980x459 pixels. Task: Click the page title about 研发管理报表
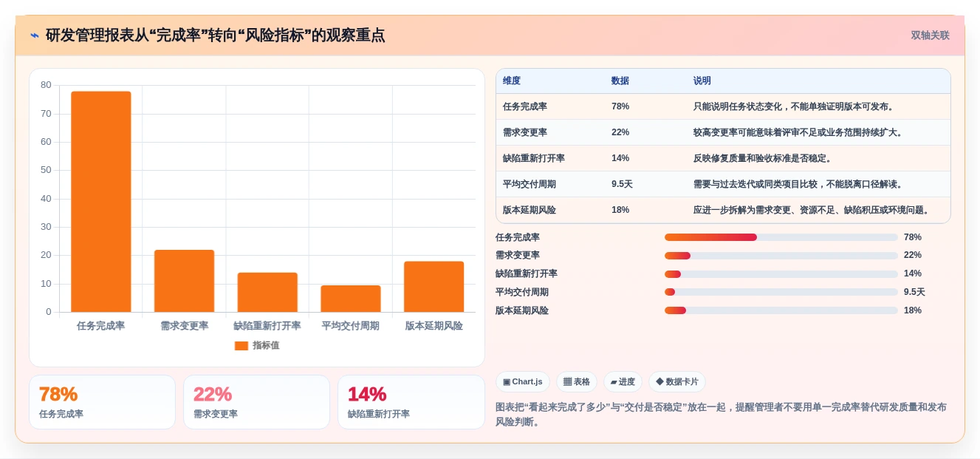point(215,35)
